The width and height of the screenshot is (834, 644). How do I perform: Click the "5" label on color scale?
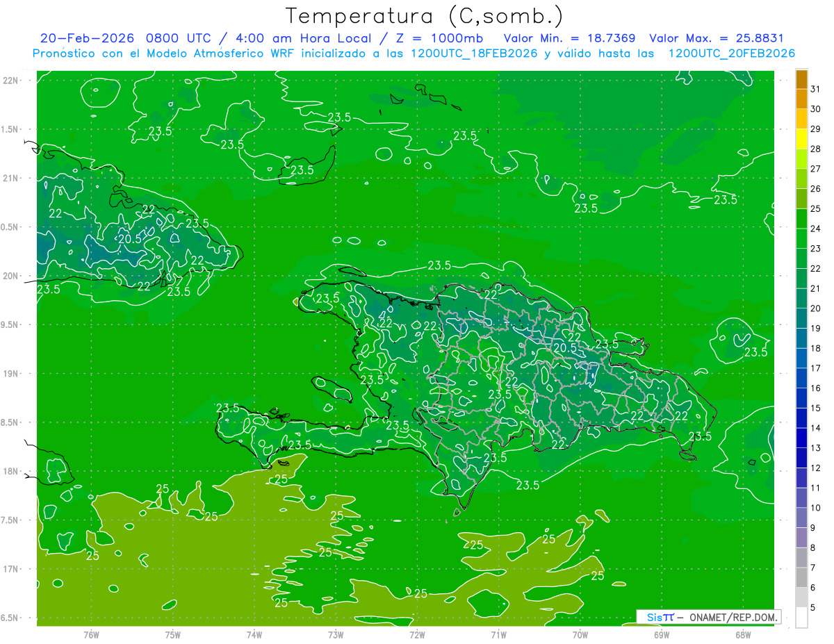(x=813, y=608)
